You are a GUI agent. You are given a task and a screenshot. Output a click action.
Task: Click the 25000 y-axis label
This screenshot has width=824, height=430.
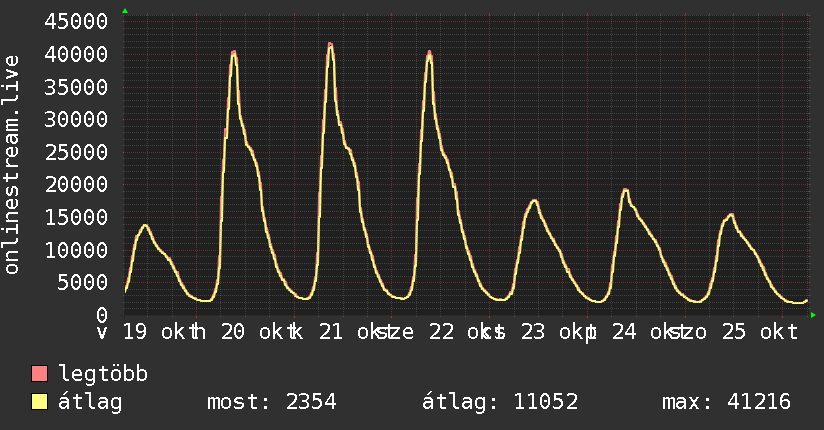click(x=76, y=152)
